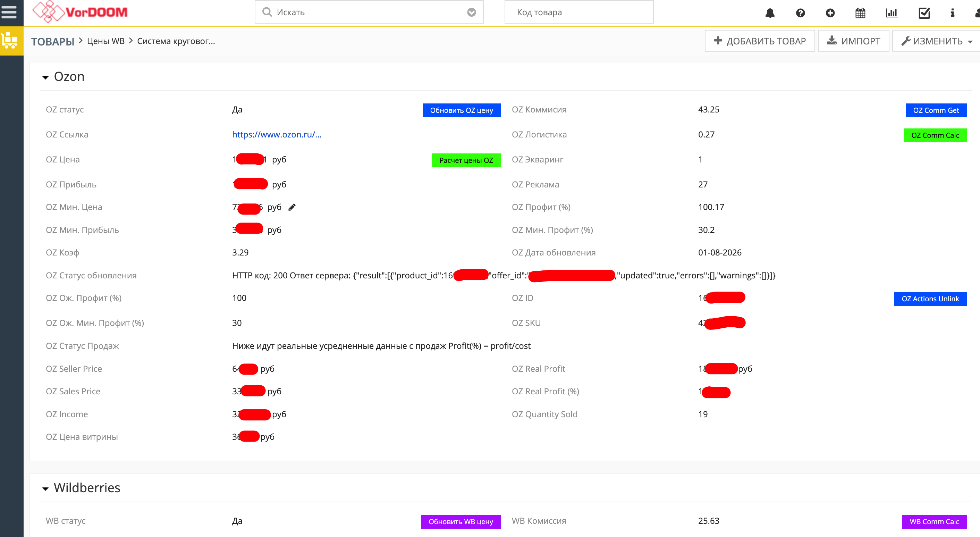Collapse the Ozon section
Viewport: 980px width, 537px height.
tap(45, 77)
